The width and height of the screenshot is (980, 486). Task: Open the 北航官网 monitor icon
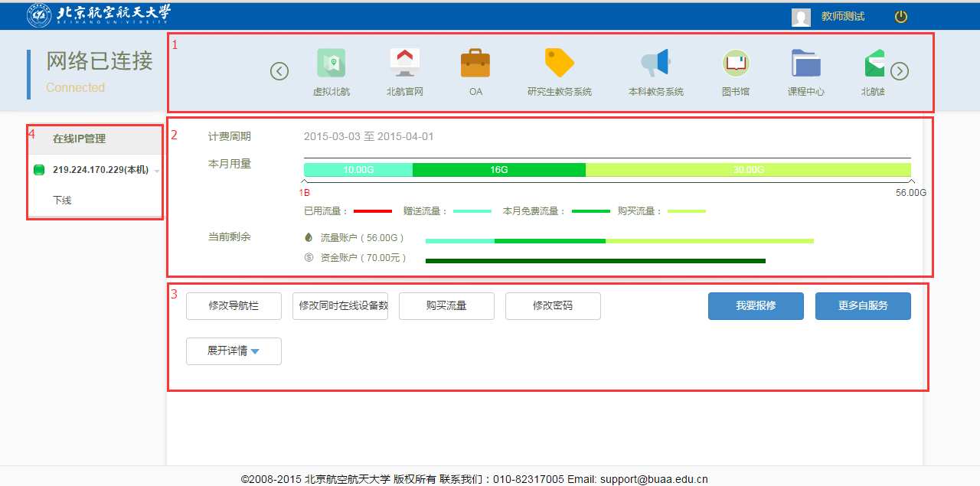405,63
